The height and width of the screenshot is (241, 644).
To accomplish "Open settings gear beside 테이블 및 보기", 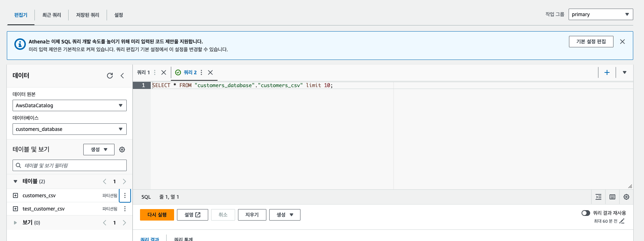I will click(122, 150).
